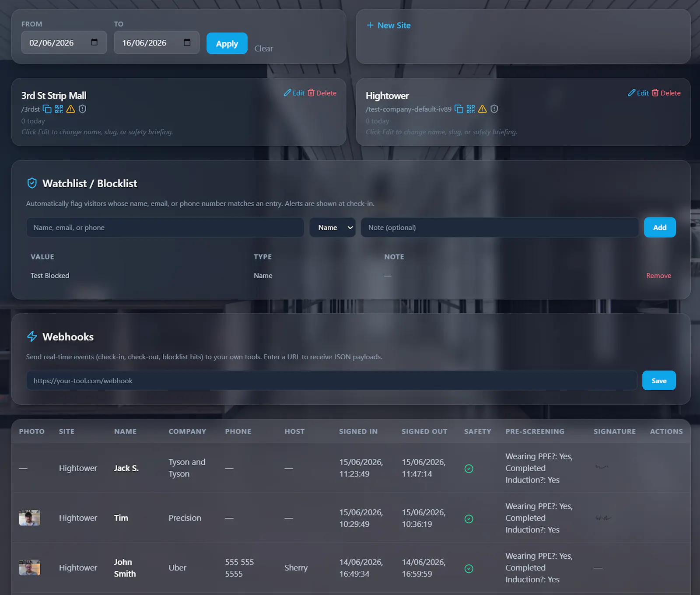Remove the Test Blocked watchlist entry
Screen dimensions: 700x595
[x=658, y=276]
